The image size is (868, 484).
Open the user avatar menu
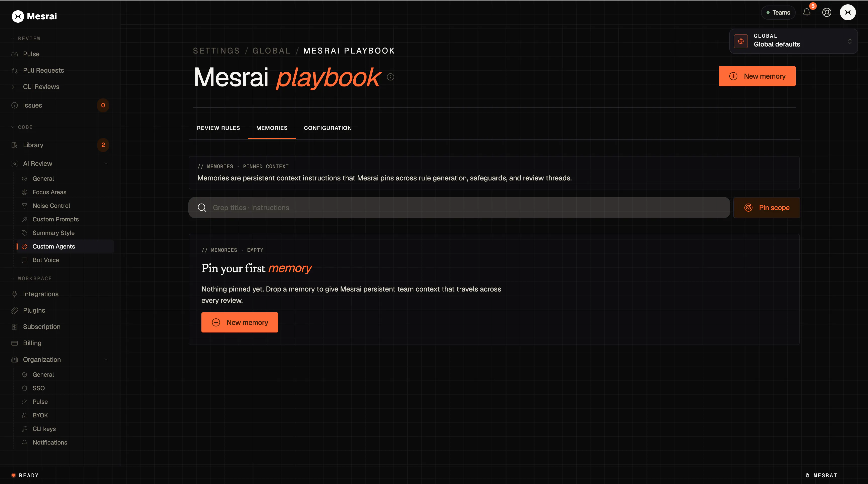point(848,13)
